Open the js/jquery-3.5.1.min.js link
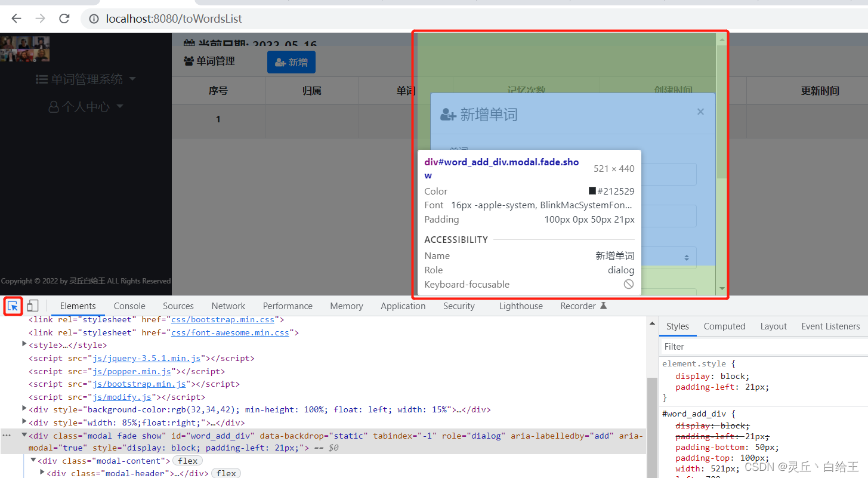The image size is (868, 478). coord(146,358)
